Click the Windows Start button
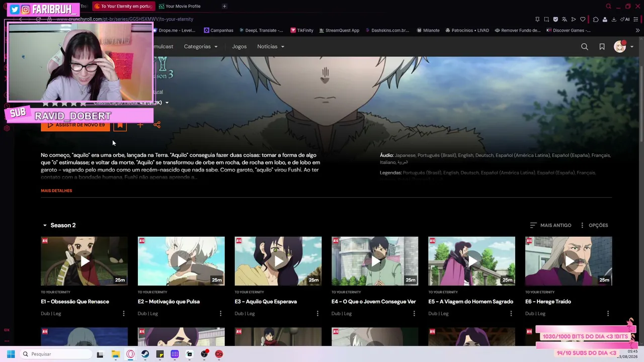Image resolution: width=644 pixels, height=362 pixels. click(x=11, y=354)
